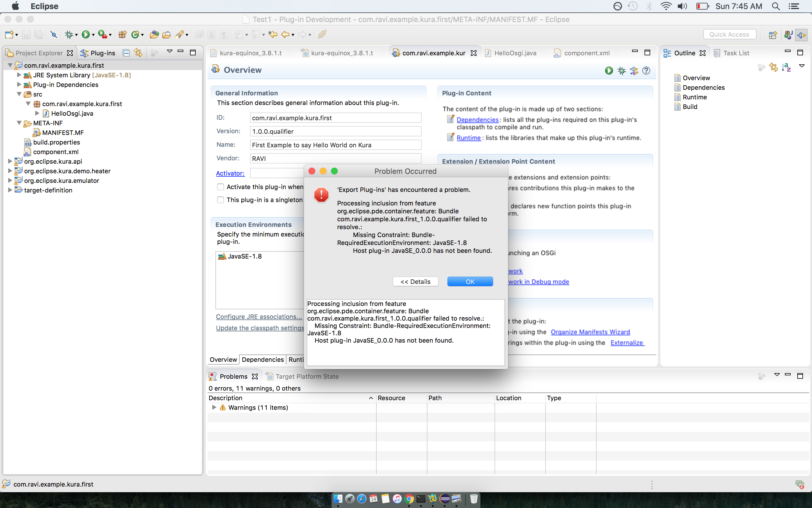Open Outline view menu triangle

pos(802,66)
